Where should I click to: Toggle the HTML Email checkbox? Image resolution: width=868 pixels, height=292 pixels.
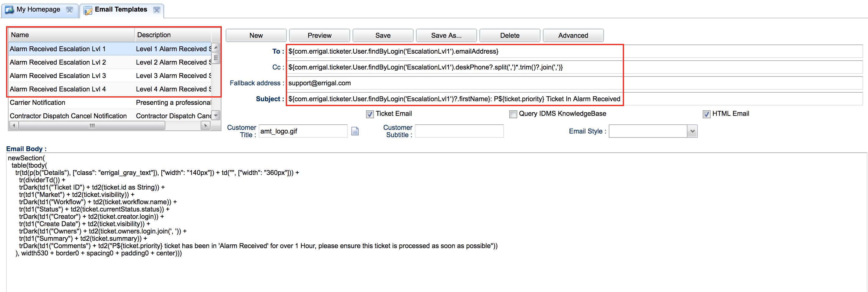click(x=706, y=114)
